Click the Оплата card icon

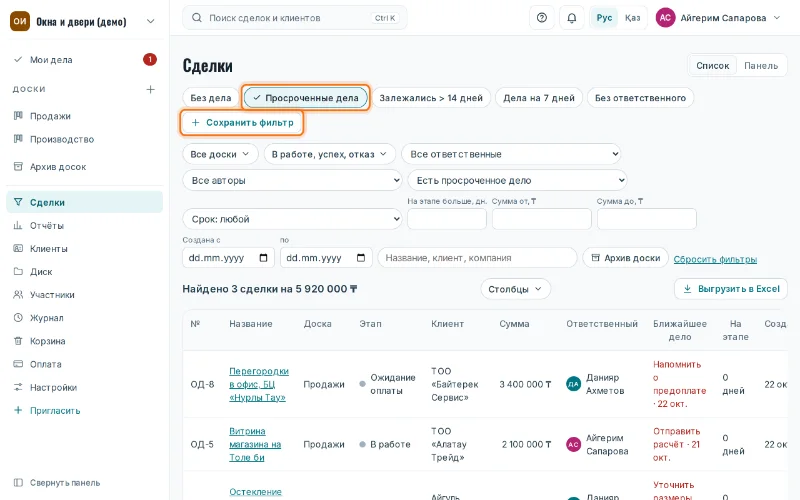coord(18,364)
